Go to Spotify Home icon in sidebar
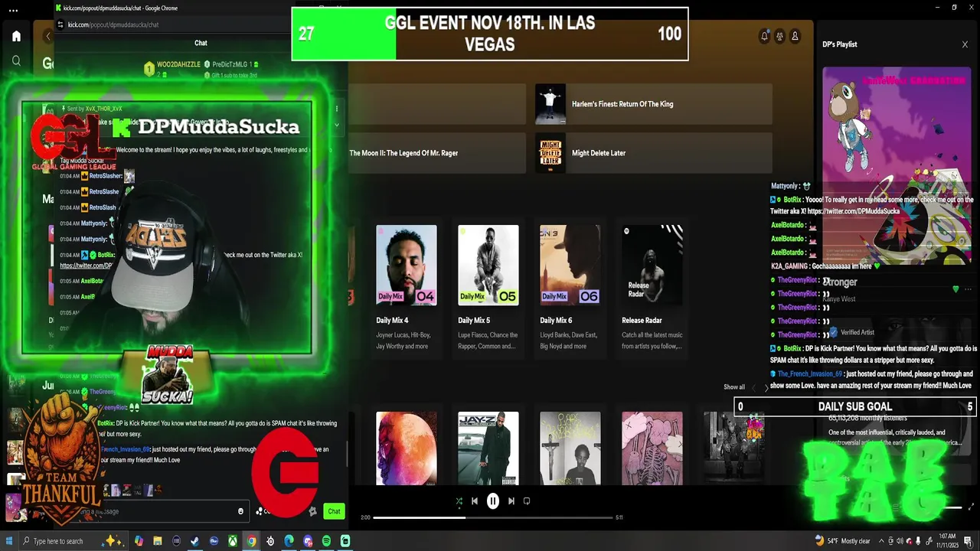The width and height of the screenshot is (980, 551). click(x=16, y=36)
